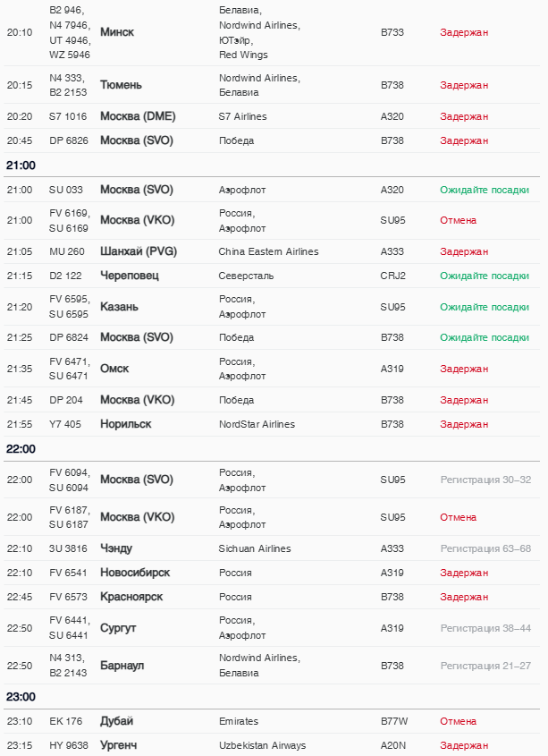Image resolution: width=548 pixels, height=756 pixels.
Task: Click the 21:00 hour section header
Action: click(x=21, y=166)
